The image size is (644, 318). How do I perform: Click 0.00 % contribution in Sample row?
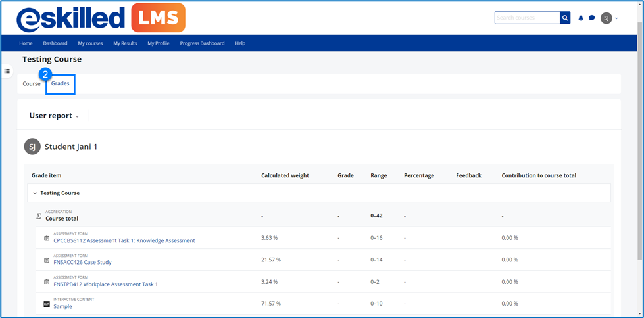tap(510, 304)
